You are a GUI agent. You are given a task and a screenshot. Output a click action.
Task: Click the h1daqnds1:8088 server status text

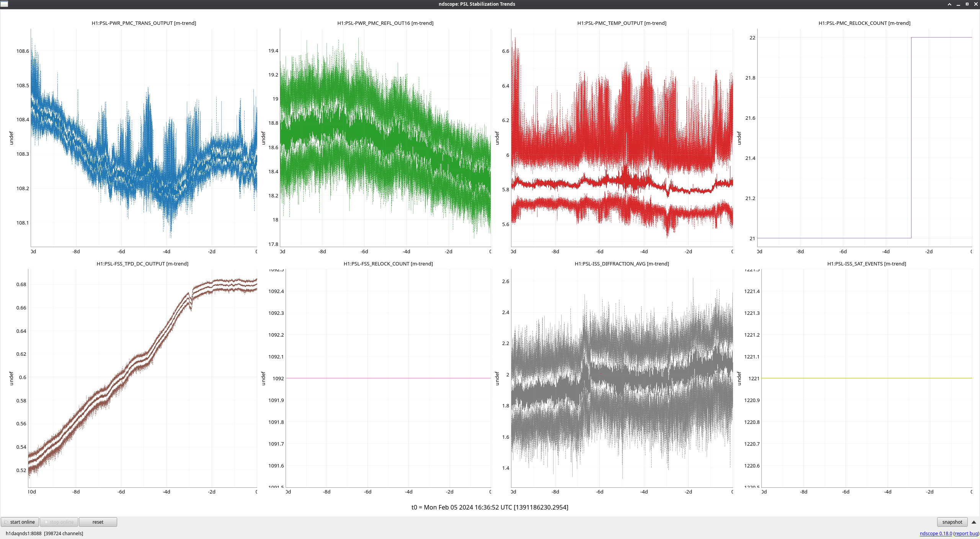pyautogui.click(x=23, y=533)
